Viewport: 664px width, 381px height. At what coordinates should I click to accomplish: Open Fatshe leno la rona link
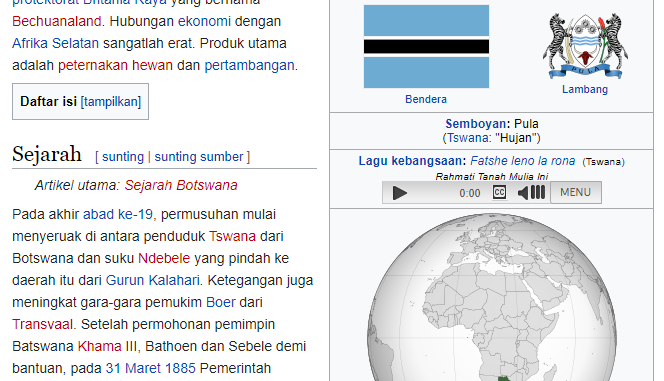[x=523, y=161]
